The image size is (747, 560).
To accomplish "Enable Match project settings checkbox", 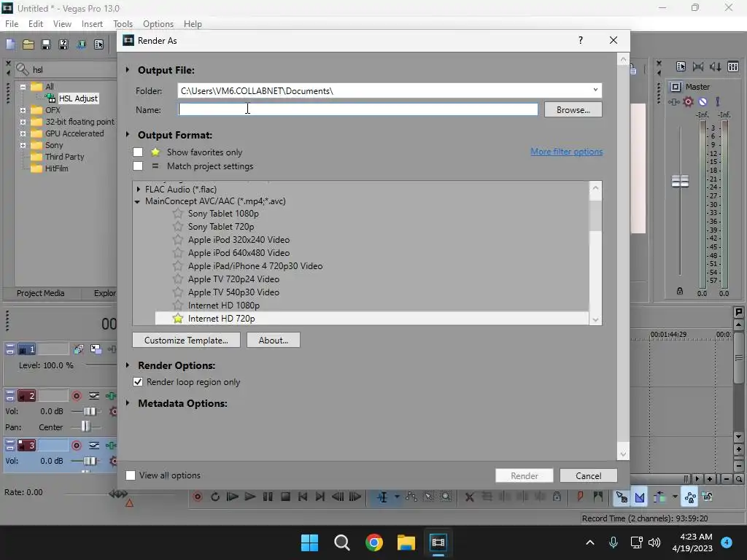I will pyautogui.click(x=138, y=166).
